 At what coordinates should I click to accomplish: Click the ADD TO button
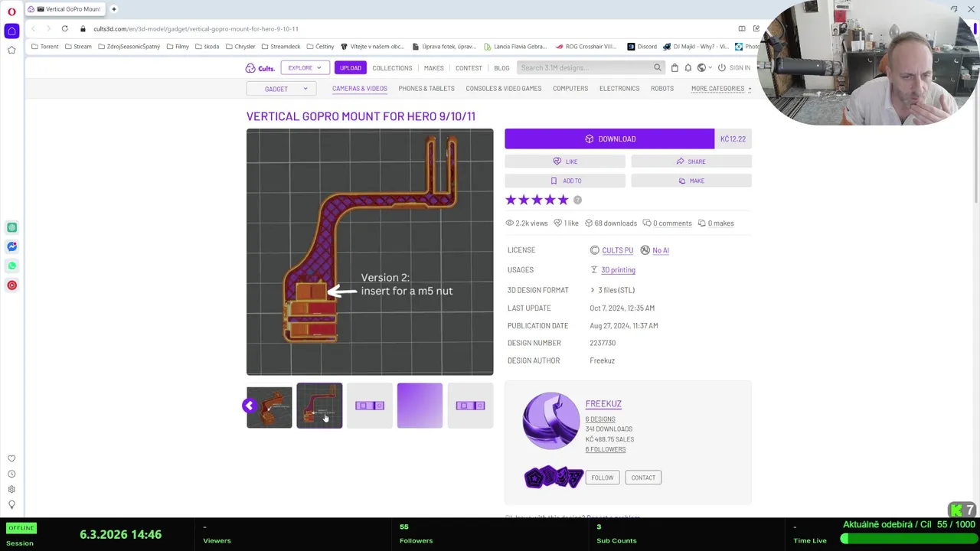point(565,181)
